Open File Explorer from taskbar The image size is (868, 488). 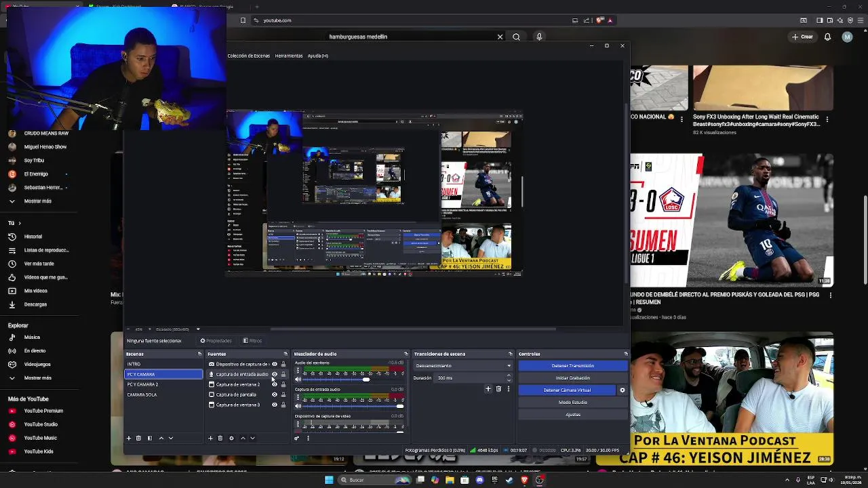(x=450, y=480)
